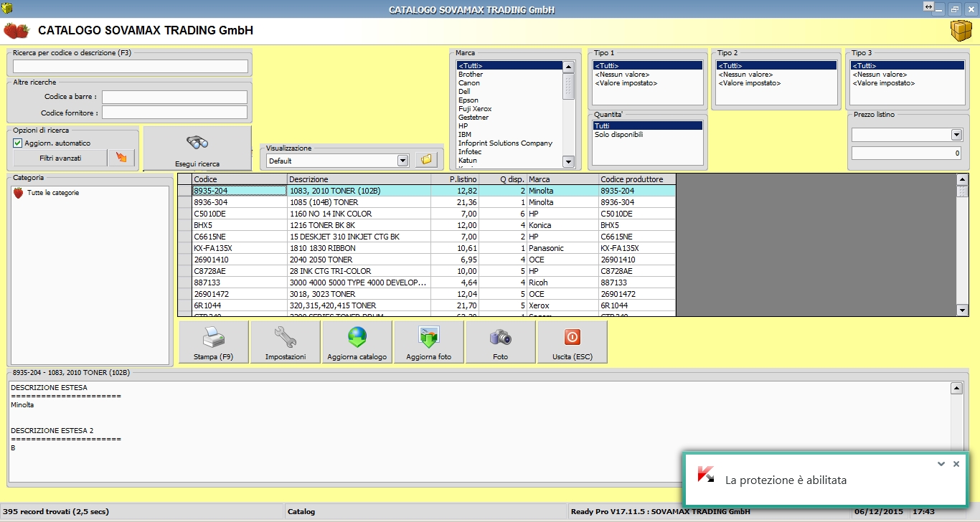Select Brother in Marca list
The image size is (980, 522).
pyautogui.click(x=471, y=75)
